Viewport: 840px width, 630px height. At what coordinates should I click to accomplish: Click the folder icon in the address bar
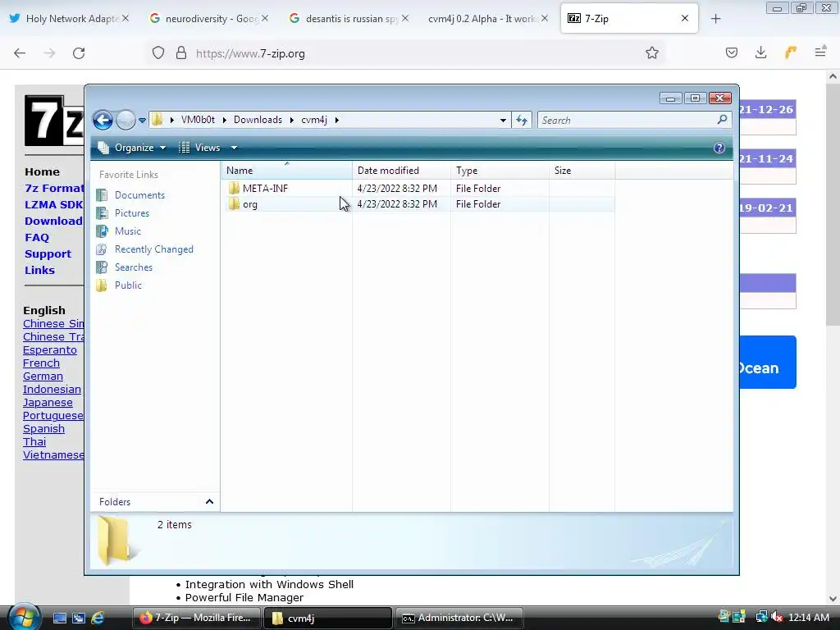(157, 120)
